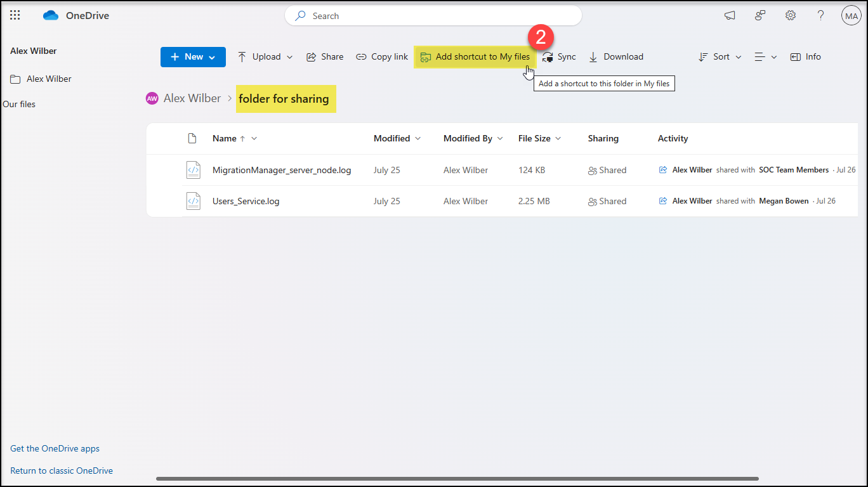Click Copy link in the toolbar
This screenshot has height=487, width=868.
point(382,56)
